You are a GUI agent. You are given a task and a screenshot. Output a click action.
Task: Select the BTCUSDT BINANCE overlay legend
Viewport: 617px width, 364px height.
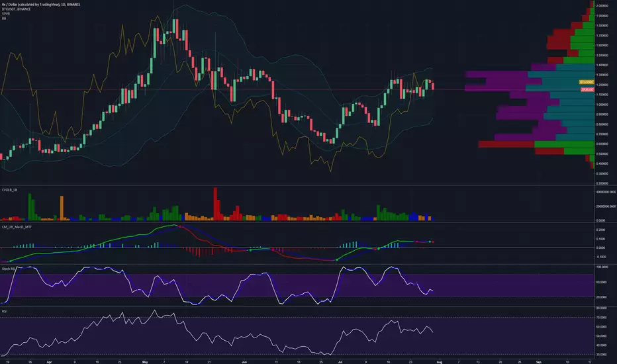tap(16, 9)
